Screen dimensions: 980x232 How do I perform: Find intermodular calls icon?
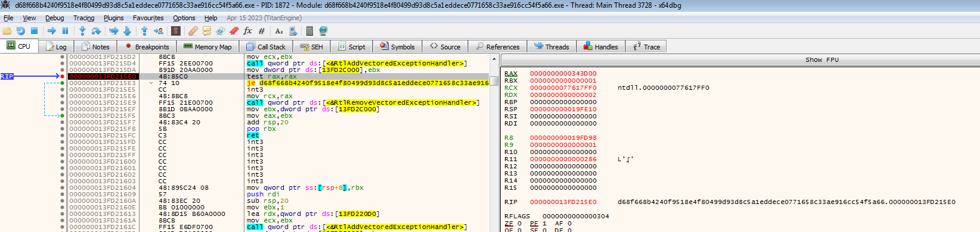[x=293, y=31]
